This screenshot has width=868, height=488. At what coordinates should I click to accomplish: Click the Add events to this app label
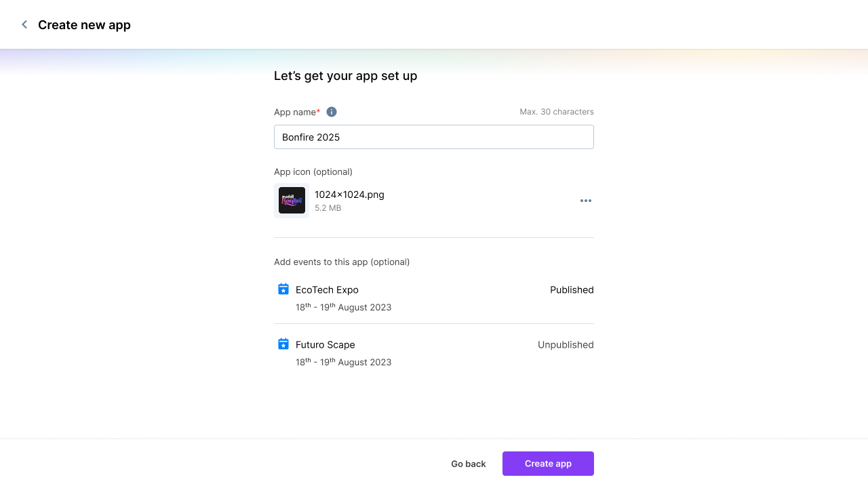click(342, 262)
